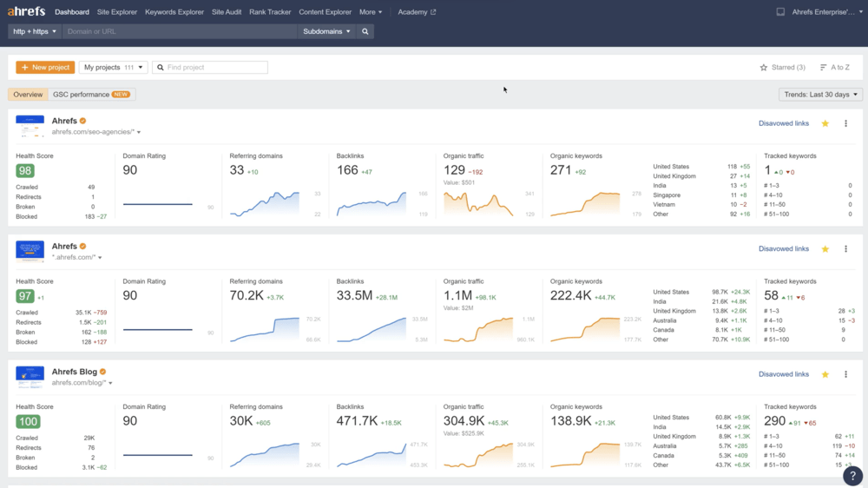Expand the More menu in navigation
Viewport: 868px width, 488px height.
(x=371, y=11)
